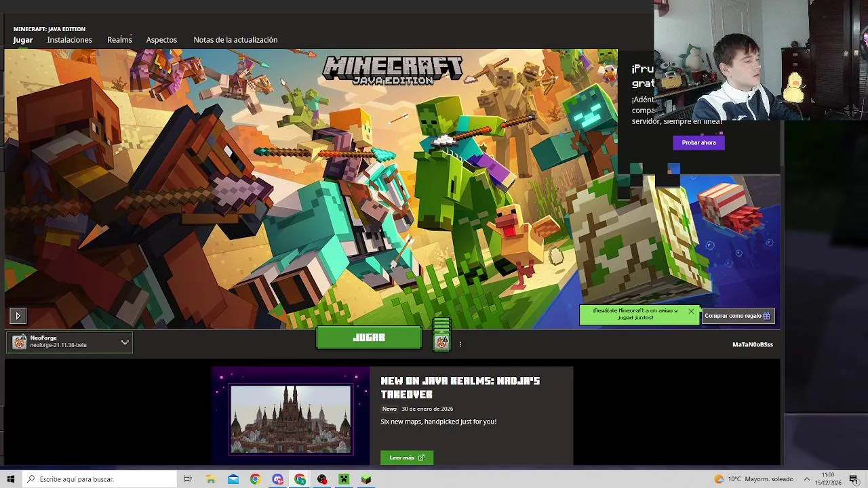Click the News tag label
Screen dimensions: 868x488
[x=389, y=409]
